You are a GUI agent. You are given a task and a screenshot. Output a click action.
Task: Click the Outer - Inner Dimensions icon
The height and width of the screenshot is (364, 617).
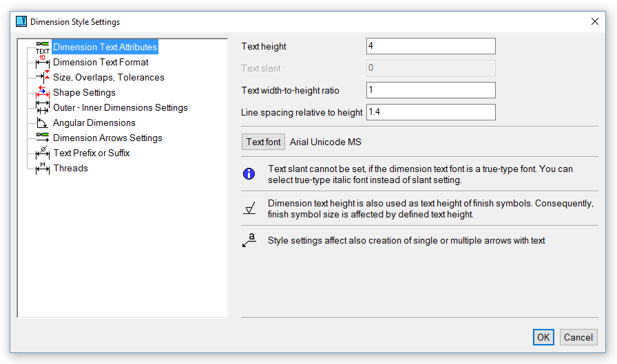[x=43, y=108]
